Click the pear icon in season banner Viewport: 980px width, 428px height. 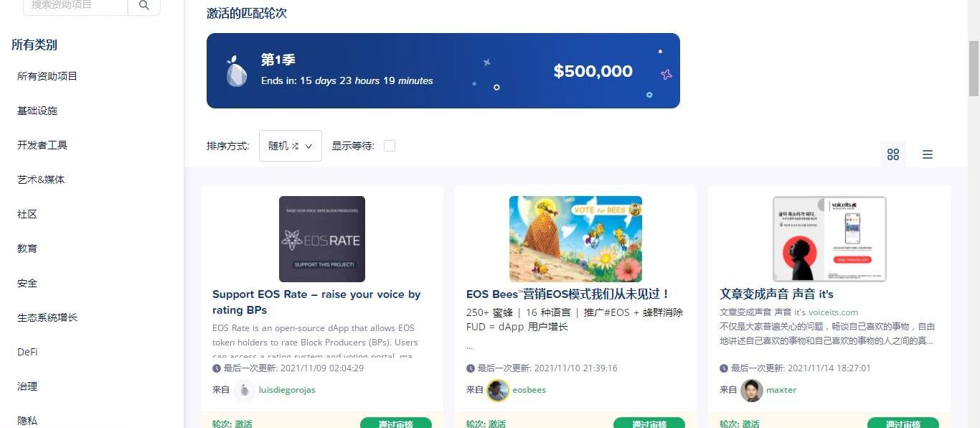237,70
